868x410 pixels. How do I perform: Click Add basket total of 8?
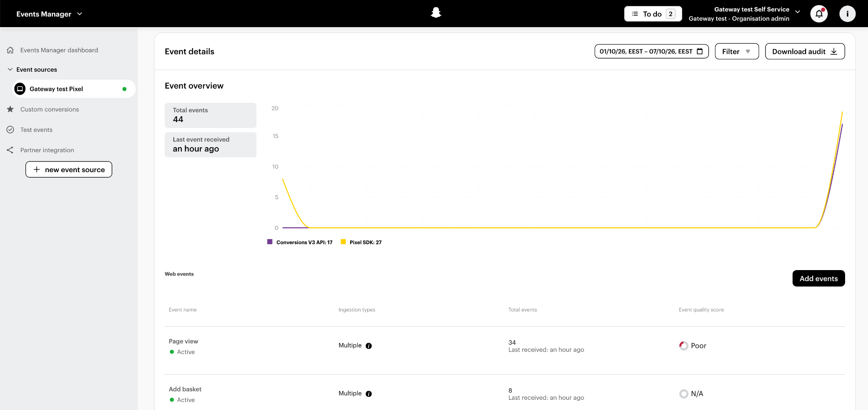(x=510, y=390)
